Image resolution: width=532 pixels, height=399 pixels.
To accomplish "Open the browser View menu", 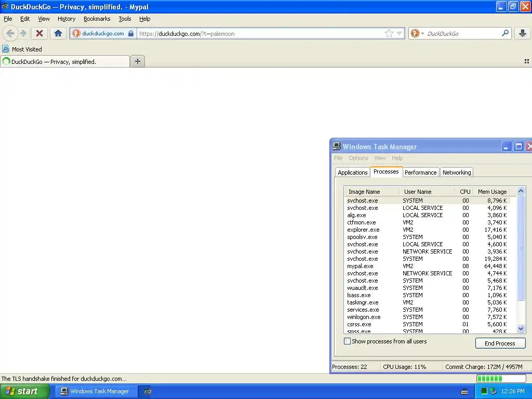I will pos(44,19).
